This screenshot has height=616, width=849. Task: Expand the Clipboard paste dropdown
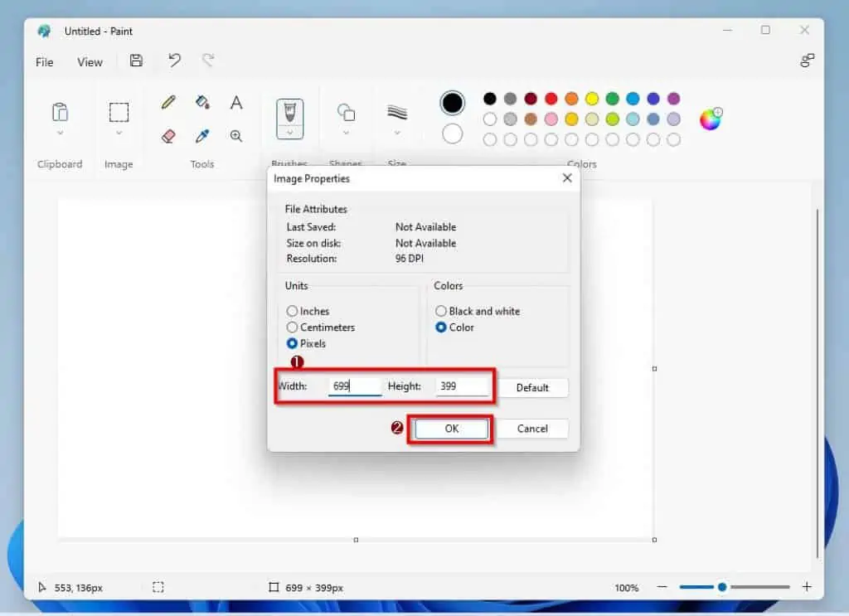click(x=60, y=133)
